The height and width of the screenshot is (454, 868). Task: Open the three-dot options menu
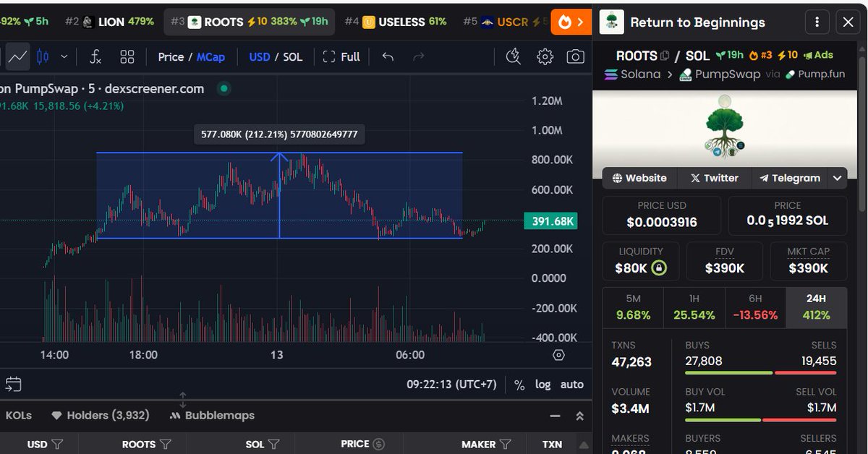click(817, 22)
